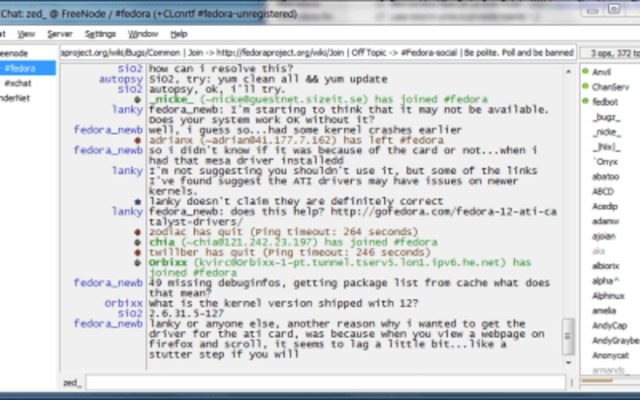Select user amelia in the user list
The width and height of the screenshot is (640, 400).
coord(604,311)
